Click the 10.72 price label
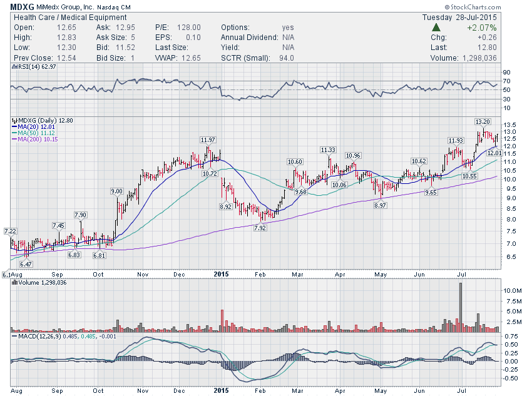Screen dimensions: 532x396 pyautogui.click(x=210, y=173)
